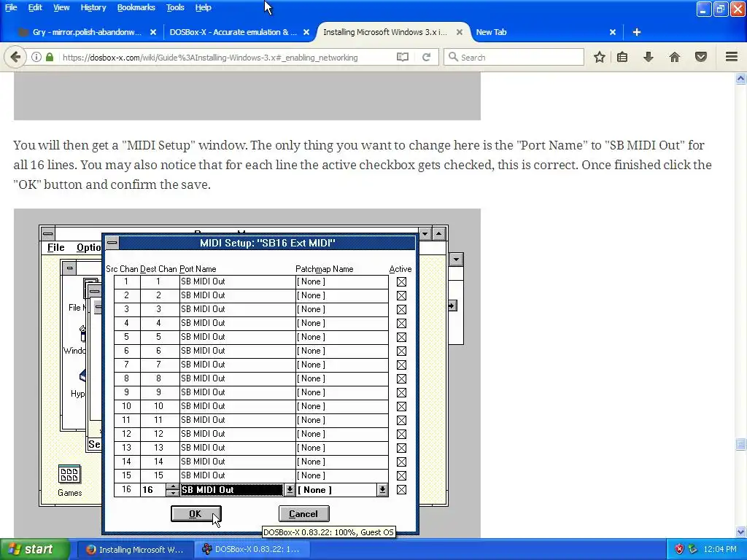Viewport: 747px width, 560px height.
Task: Toggle Active checkbox for channel 15
Action: coord(402,475)
